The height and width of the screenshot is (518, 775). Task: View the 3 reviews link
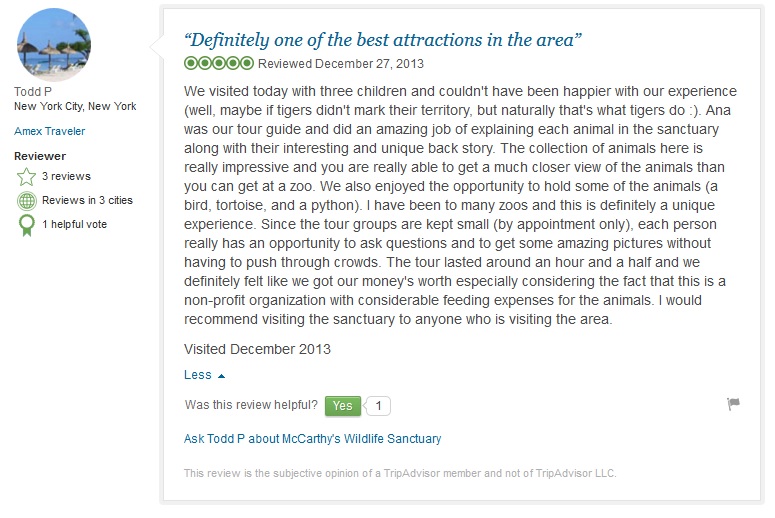pyautogui.click(x=66, y=177)
